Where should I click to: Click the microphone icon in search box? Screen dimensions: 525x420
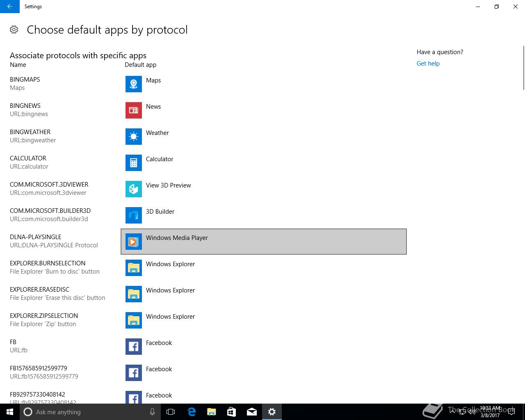click(152, 412)
